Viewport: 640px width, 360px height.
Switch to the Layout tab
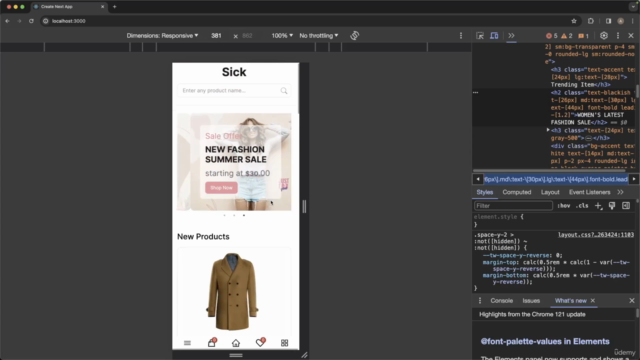pos(550,192)
